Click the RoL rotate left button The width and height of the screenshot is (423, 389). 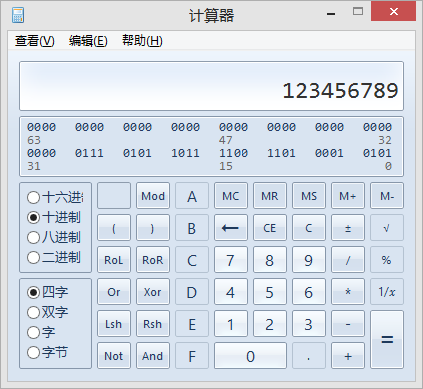114,260
